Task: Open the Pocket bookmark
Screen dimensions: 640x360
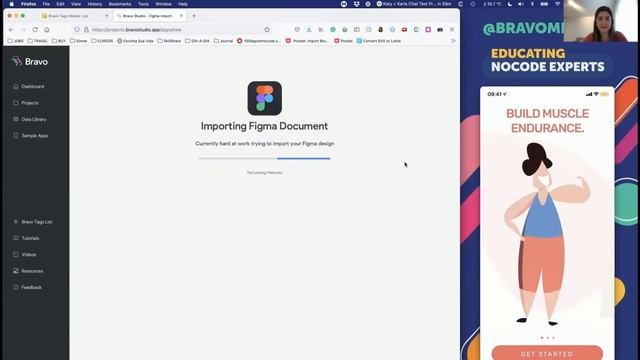Action: (343, 41)
